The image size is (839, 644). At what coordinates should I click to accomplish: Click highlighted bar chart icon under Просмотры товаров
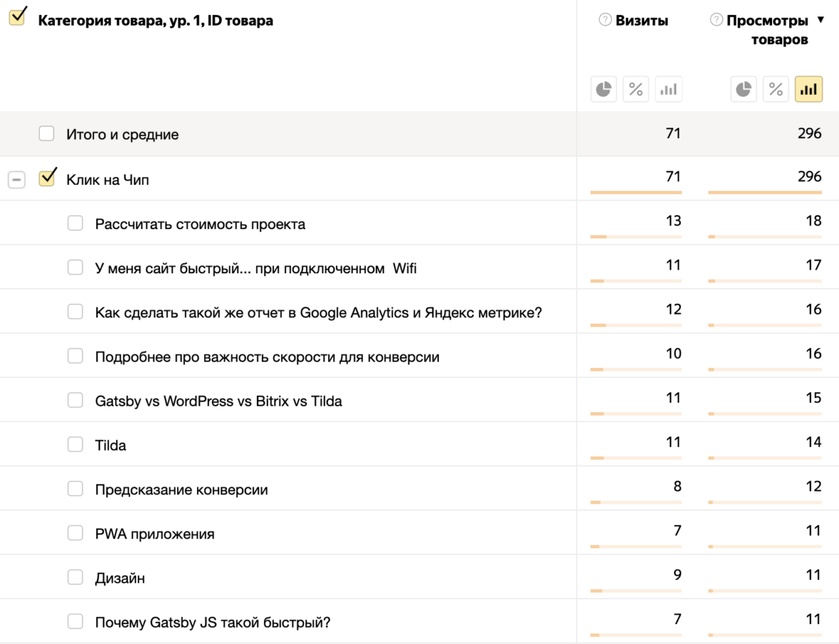coord(808,89)
